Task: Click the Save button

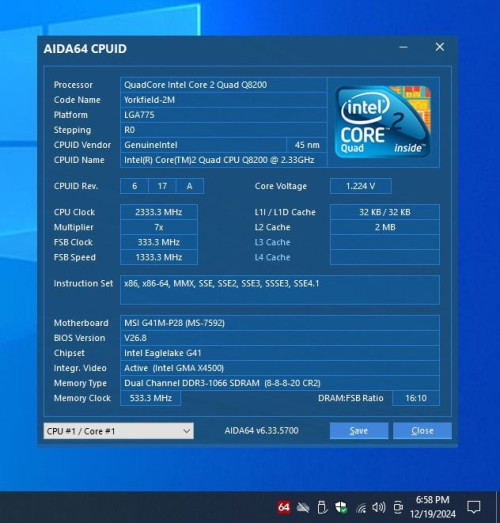Action: [x=359, y=431]
